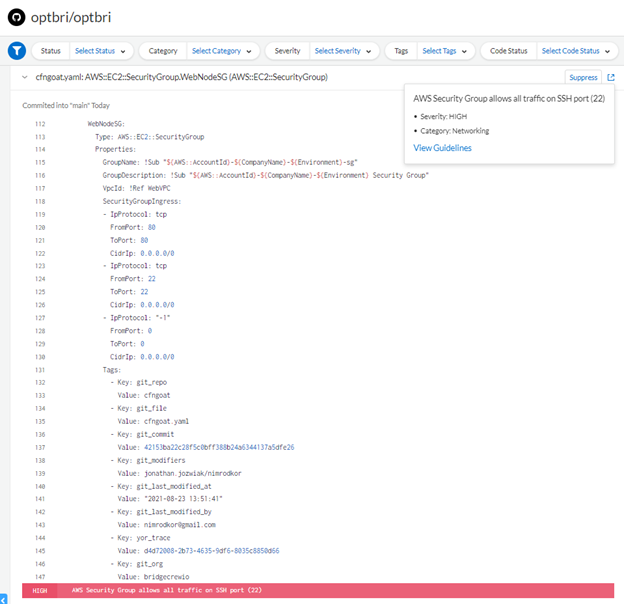This screenshot has width=624, height=604.
Task: Follow the View Guidelines link
Action: point(442,148)
